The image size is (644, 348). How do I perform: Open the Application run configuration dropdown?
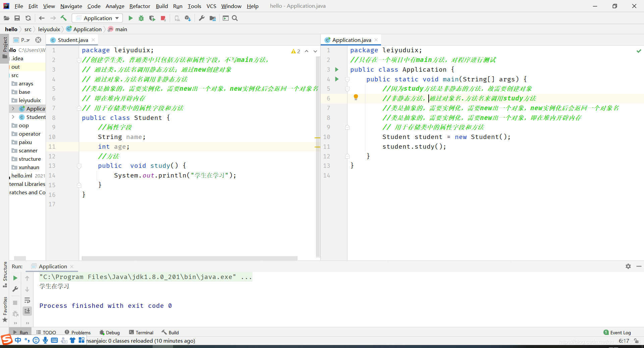[97, 18]
